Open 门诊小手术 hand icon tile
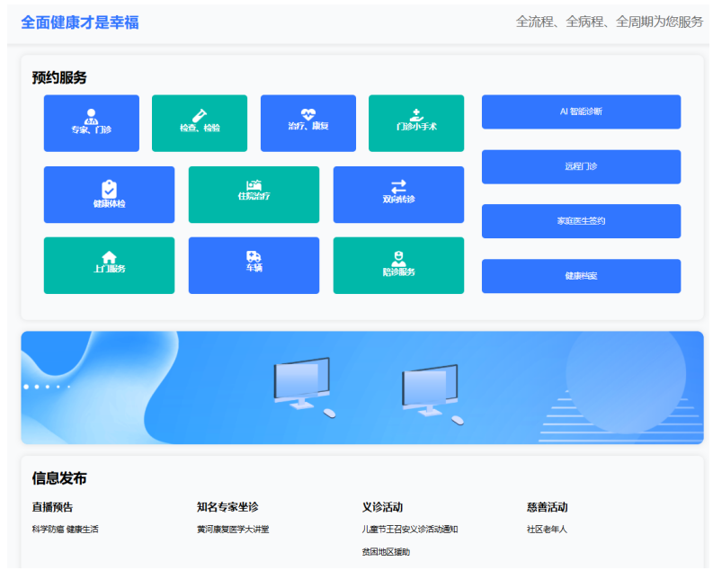 pyautogui.click(x=416, y=115)
